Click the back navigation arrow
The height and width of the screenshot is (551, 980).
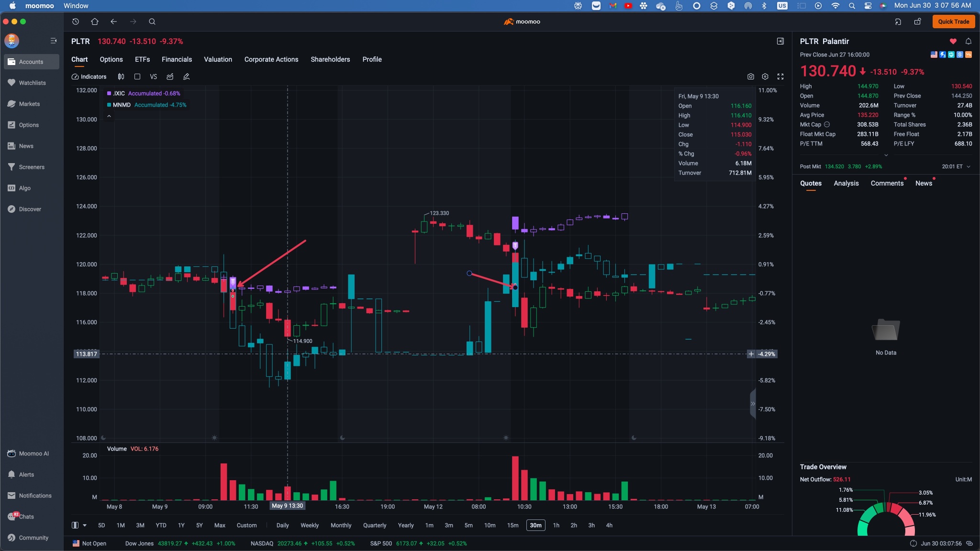(x=113, y=22)
